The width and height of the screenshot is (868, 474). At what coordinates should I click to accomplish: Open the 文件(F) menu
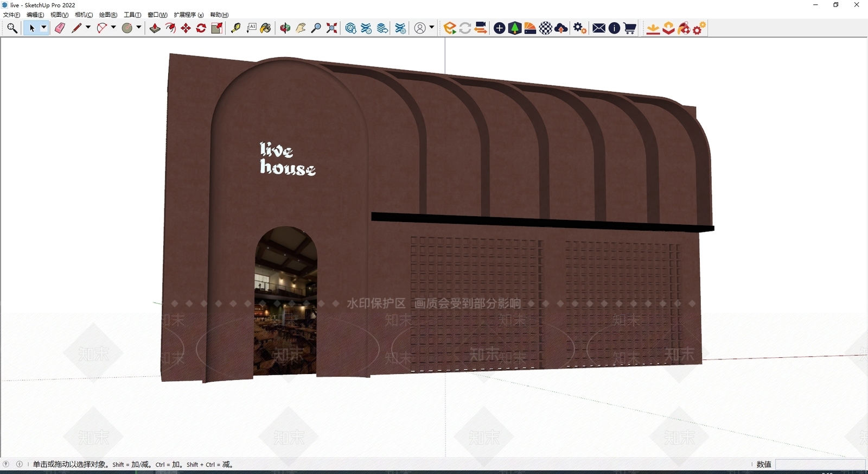pos(11,15)
